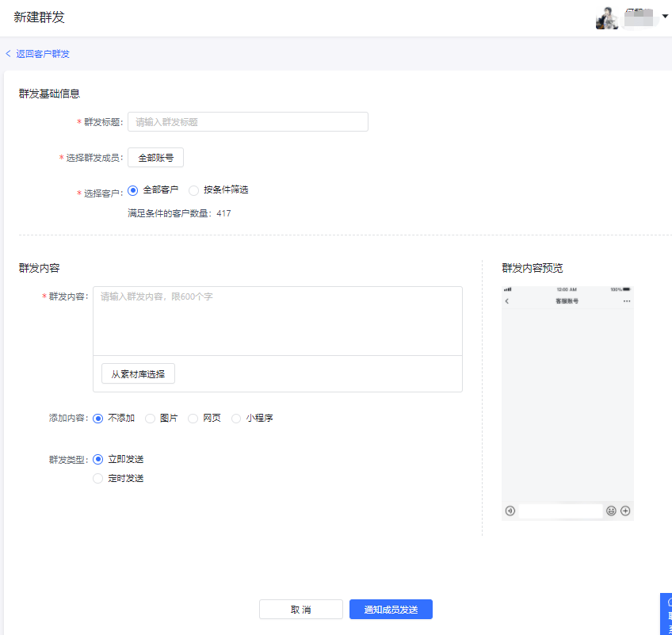Open the 全部账号 member selector
Viewport: 672px width, 635px height.
[x=155, y=158]
